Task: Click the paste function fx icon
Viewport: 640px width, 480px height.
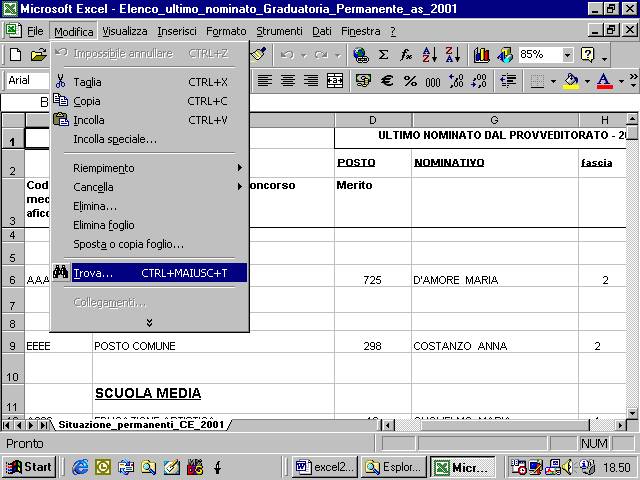Action: [x=404, y=55]
